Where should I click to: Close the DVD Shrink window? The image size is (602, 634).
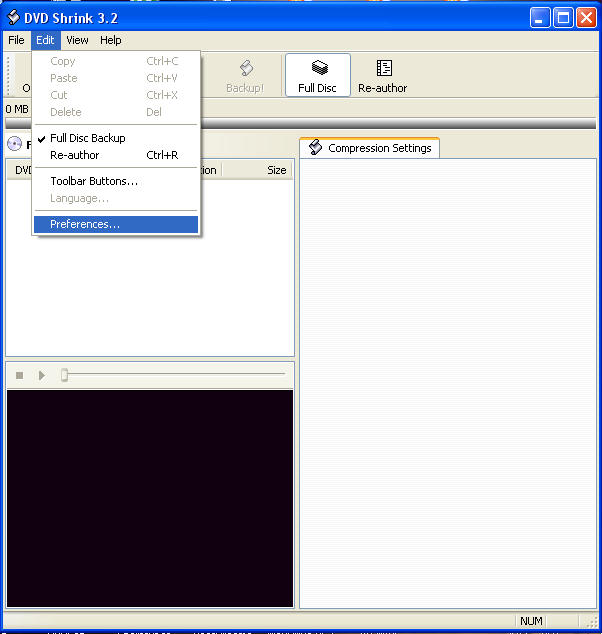(x=586, y=18)
